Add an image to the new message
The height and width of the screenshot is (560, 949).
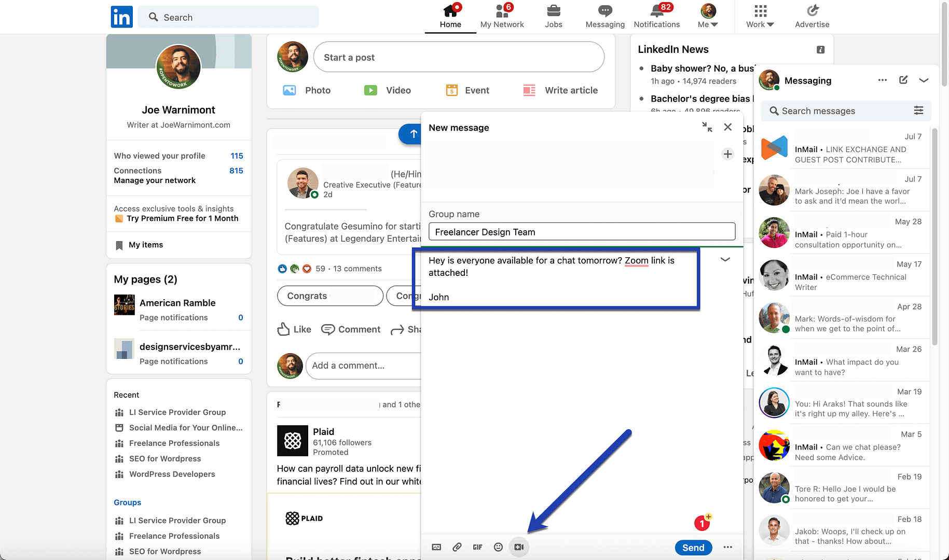(436, 547)
